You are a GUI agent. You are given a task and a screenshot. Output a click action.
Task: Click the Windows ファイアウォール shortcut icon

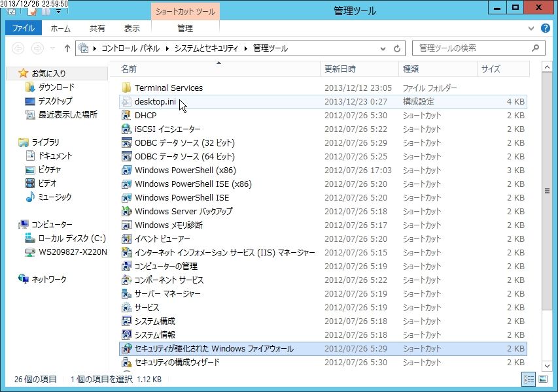(126, 349)
